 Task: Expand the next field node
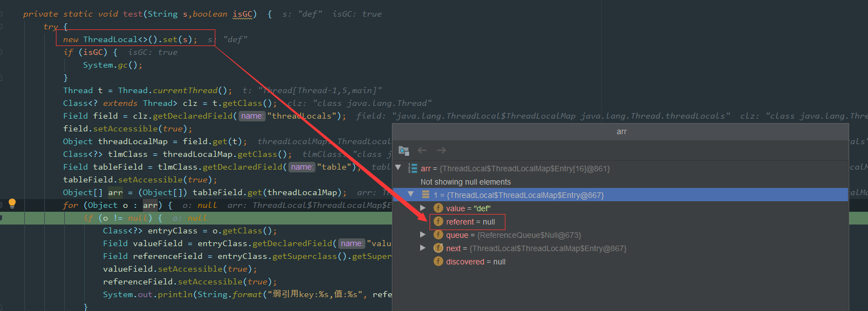(x=423, y=248)
